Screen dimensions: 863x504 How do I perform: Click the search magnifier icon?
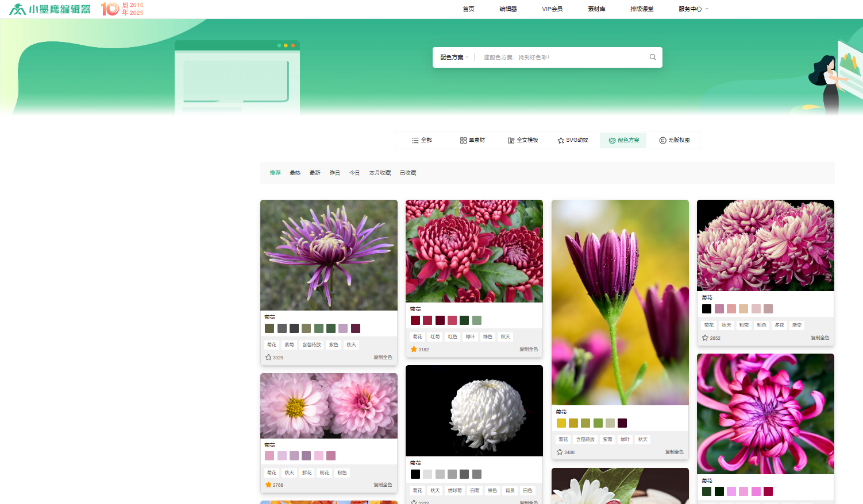pos(653,57)
